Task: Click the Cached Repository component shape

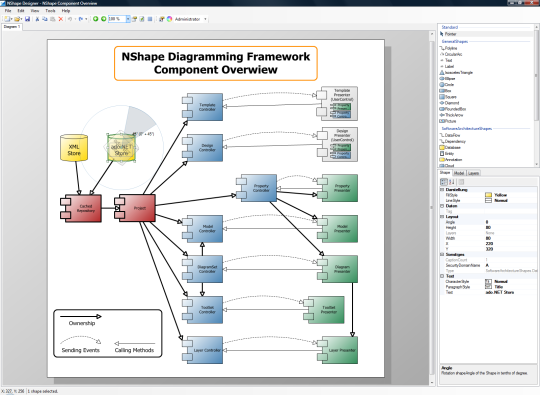Action: tap(81, 208)
